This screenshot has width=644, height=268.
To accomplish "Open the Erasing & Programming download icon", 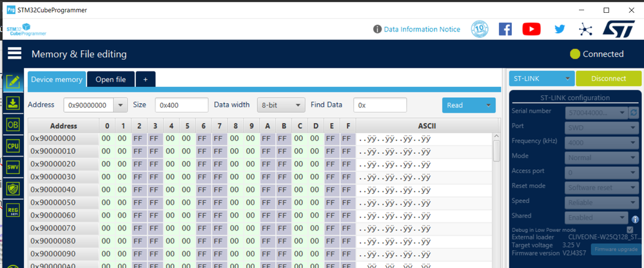I will (x=13, y=102).
